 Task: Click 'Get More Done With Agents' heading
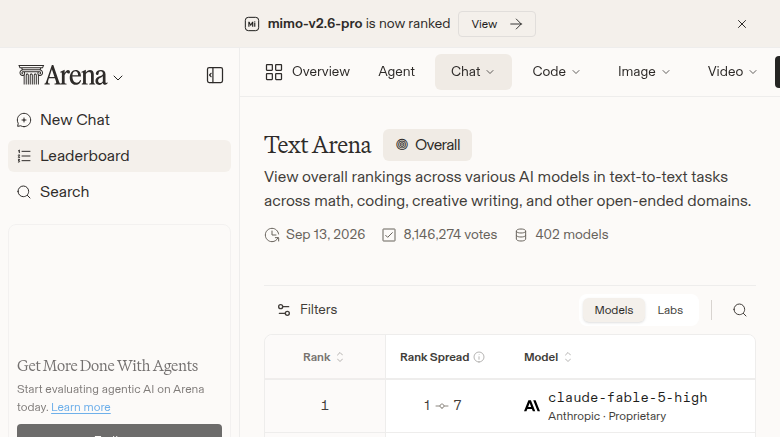(x=107, y=366)
